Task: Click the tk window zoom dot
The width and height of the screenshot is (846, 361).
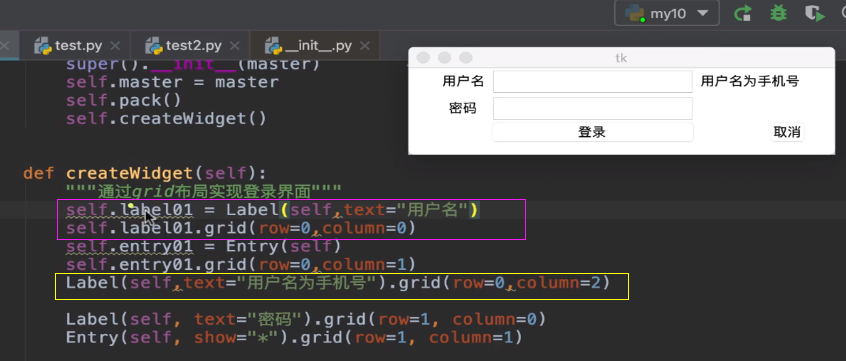Action: (x=466, y=58)
